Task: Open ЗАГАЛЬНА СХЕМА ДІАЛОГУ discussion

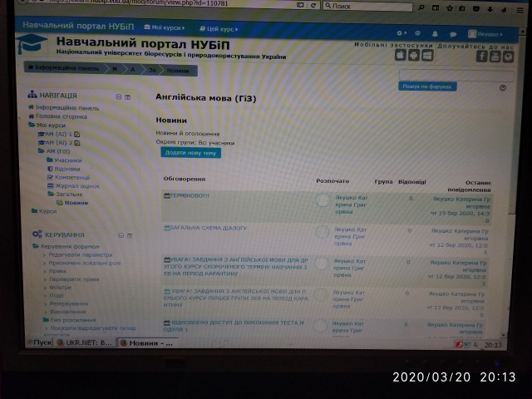Action: coord(209,228)
